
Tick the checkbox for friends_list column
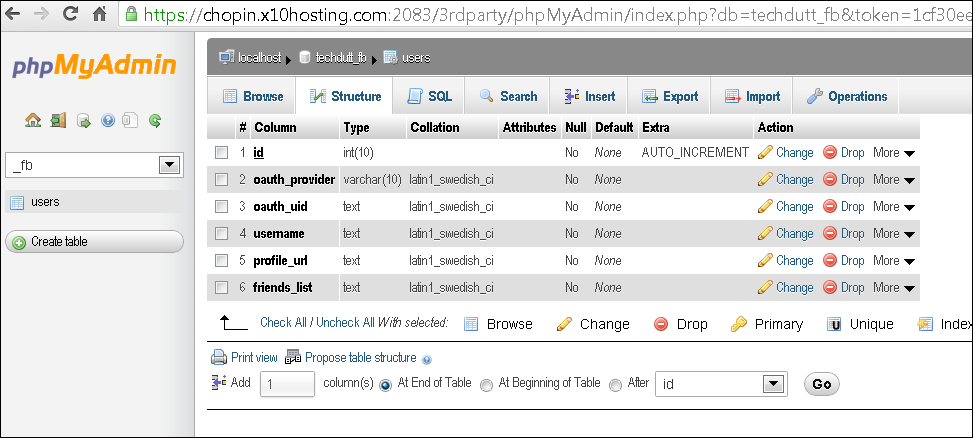(222, 287)
